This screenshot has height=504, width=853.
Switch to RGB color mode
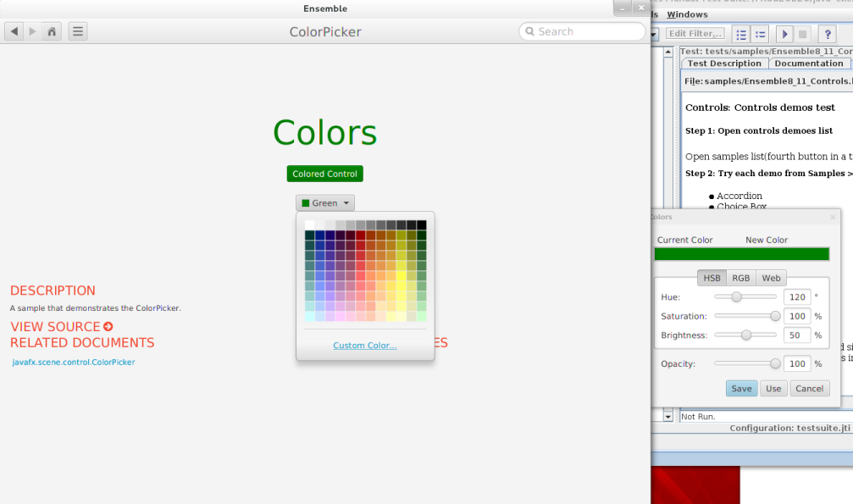click(741, 278)
